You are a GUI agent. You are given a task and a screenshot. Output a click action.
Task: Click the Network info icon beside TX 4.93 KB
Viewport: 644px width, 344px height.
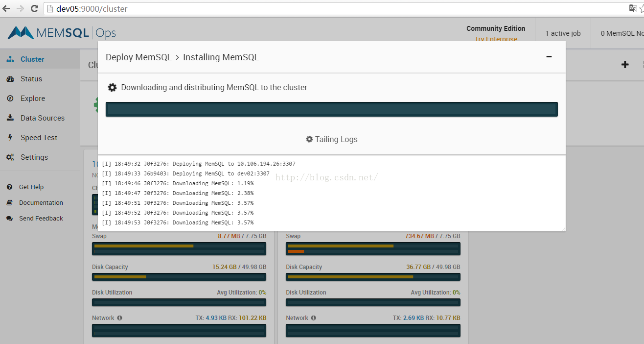click(119, 318)
